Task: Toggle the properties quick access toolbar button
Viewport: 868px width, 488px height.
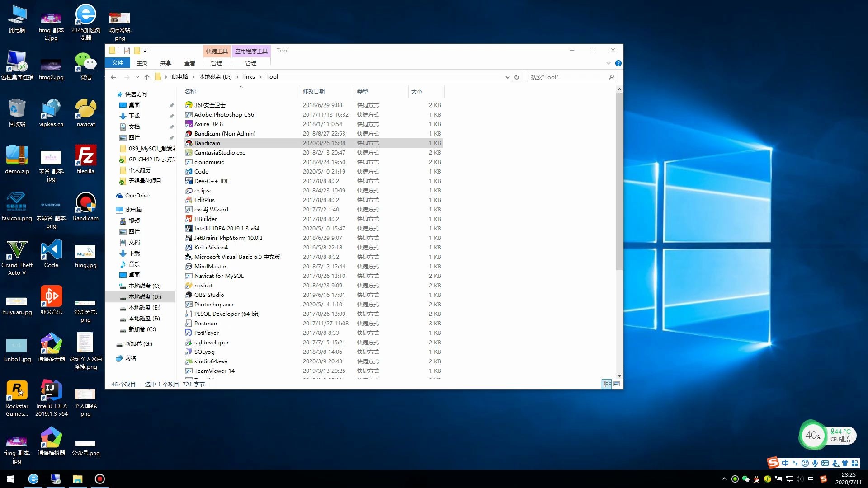Action: pos(127,51)
